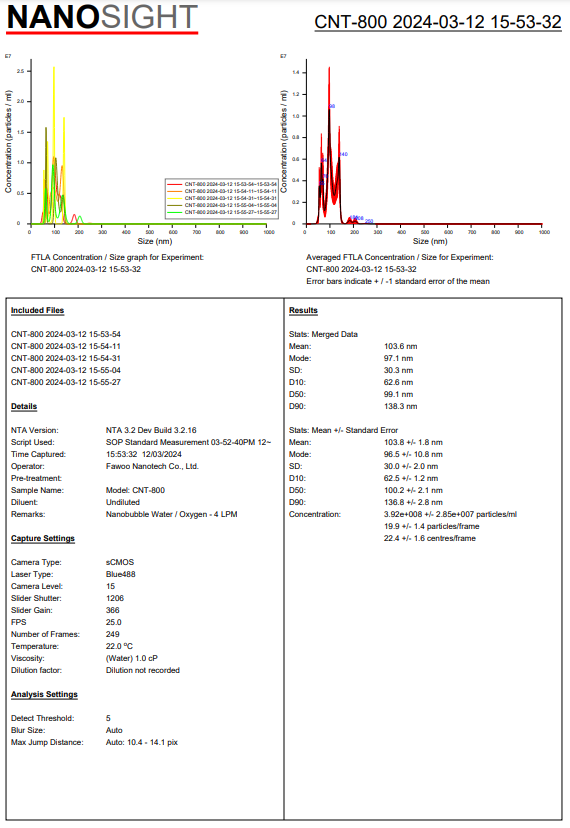570x828 pixels.
Task: Click the value 22.4 +/- 1.6 centres/frame
Action: pos(429,538)
